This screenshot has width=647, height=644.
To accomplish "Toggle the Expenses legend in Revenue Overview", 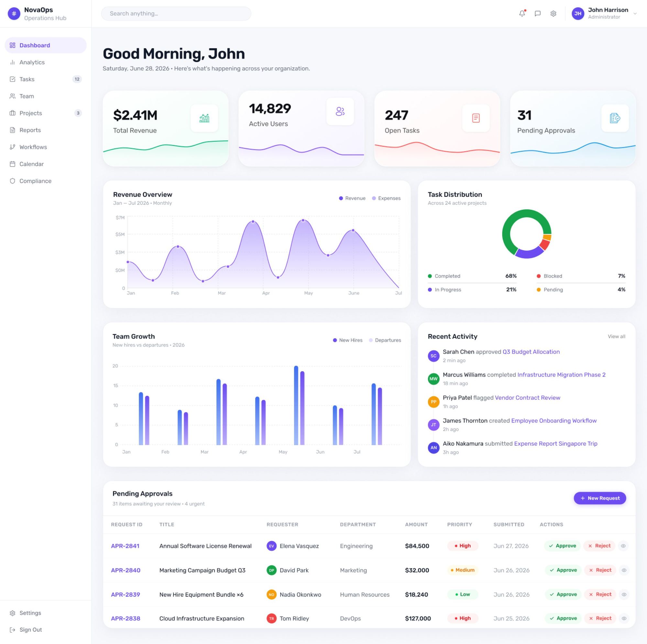I will tap(386, 198).
